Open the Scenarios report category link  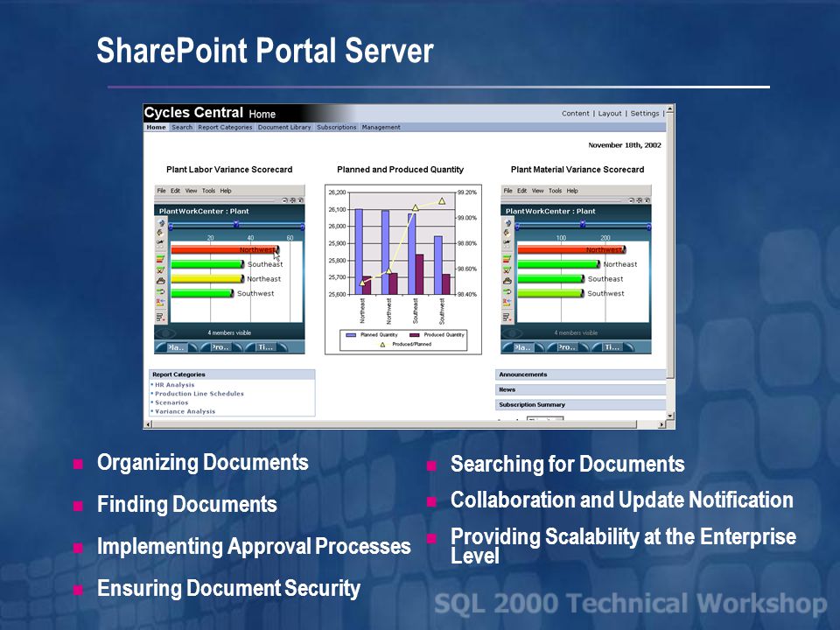click(x=171, y=402)
